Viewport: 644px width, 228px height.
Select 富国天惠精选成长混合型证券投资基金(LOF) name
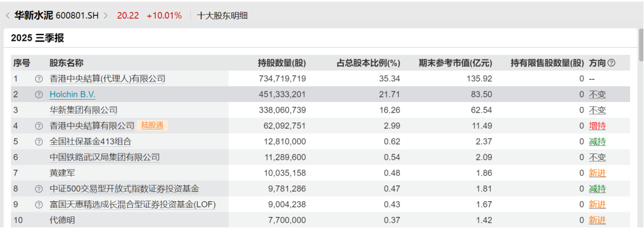tap(133, 205)
